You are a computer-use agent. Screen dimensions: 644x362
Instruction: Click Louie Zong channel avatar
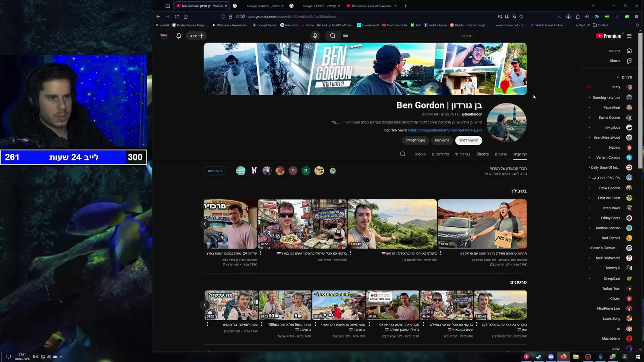pyautogui.click(x=629, y=318)
